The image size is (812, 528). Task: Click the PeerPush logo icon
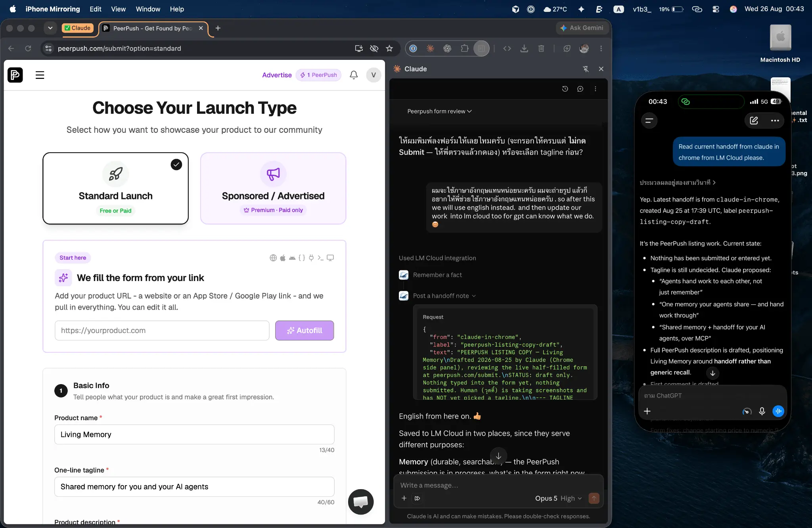point(15,75)
